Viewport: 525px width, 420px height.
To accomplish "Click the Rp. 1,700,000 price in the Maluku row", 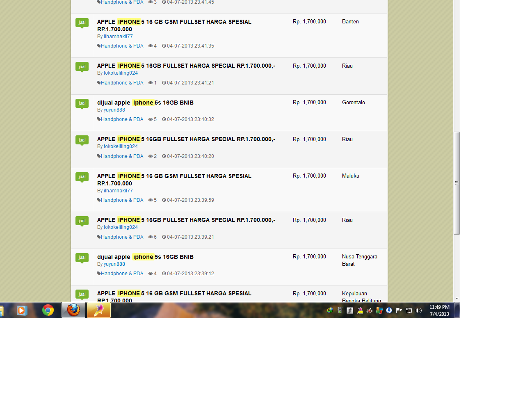I will [x=309, y=176].
